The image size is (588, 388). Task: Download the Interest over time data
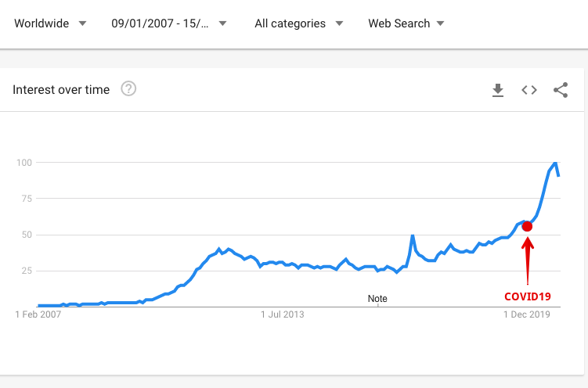click(498, 90)
